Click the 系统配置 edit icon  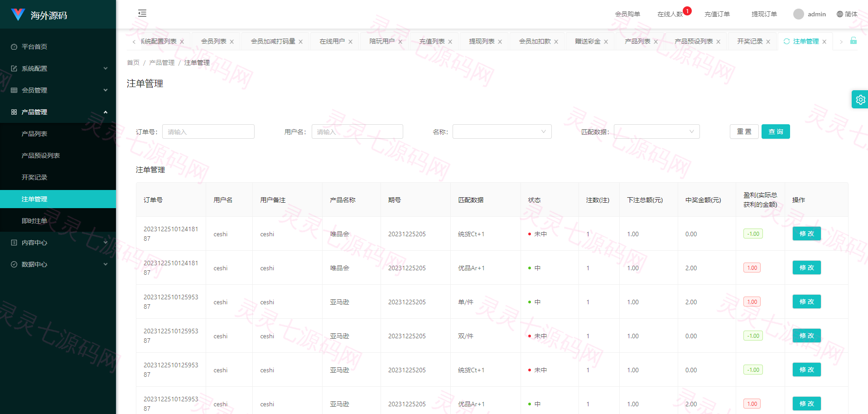[14, 68]
